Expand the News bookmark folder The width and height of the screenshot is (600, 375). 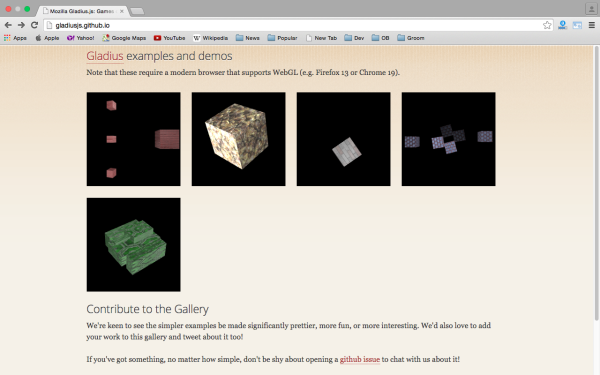[248, 38]
